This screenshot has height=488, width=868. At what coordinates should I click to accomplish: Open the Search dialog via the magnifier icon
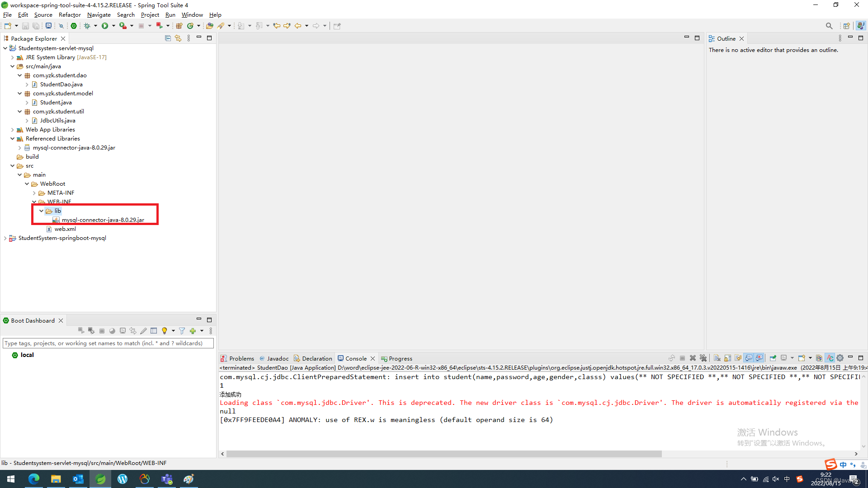[829, 26]
